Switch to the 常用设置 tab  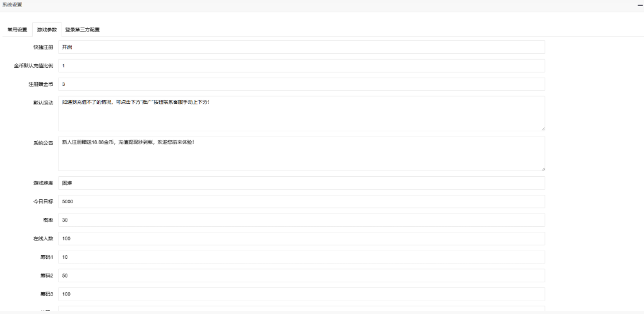click(x=17, y=30)
